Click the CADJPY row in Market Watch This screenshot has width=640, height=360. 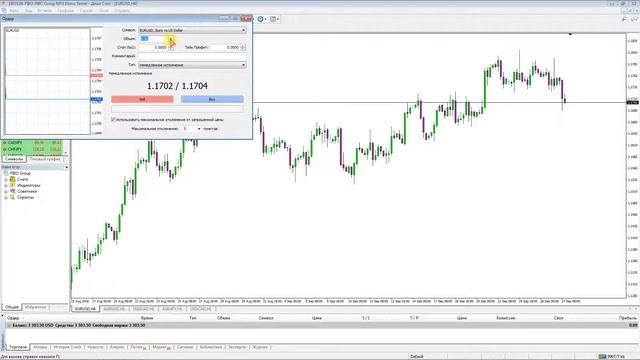point(33,143)
